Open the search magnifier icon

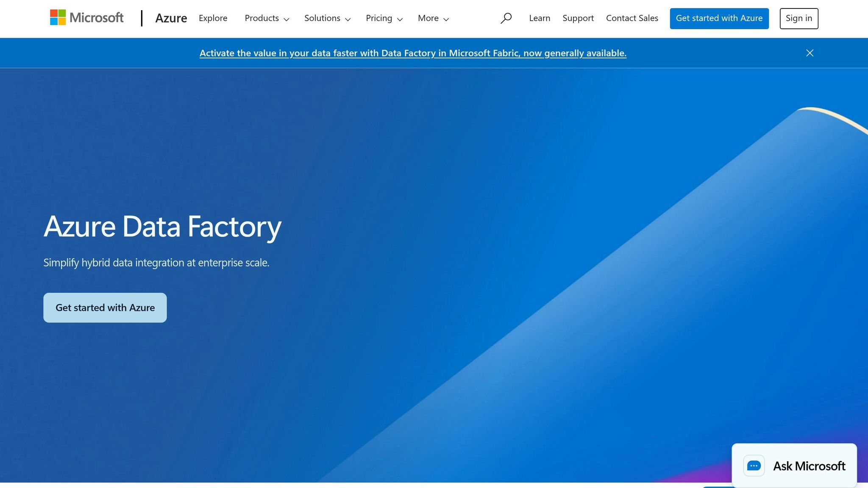click(506, 18)
